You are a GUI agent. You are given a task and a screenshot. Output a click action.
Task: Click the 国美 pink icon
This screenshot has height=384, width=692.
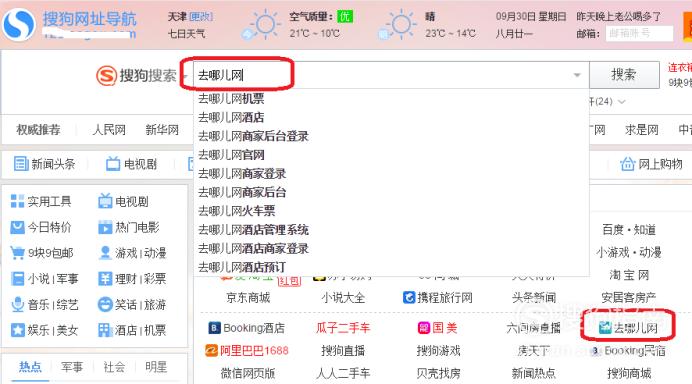424,328
